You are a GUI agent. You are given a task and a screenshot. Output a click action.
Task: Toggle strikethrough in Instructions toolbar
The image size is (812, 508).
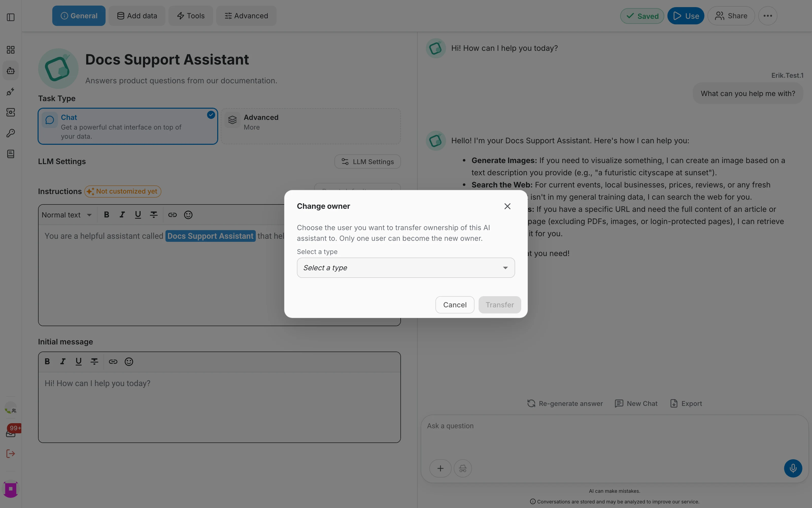click(154, 215)
